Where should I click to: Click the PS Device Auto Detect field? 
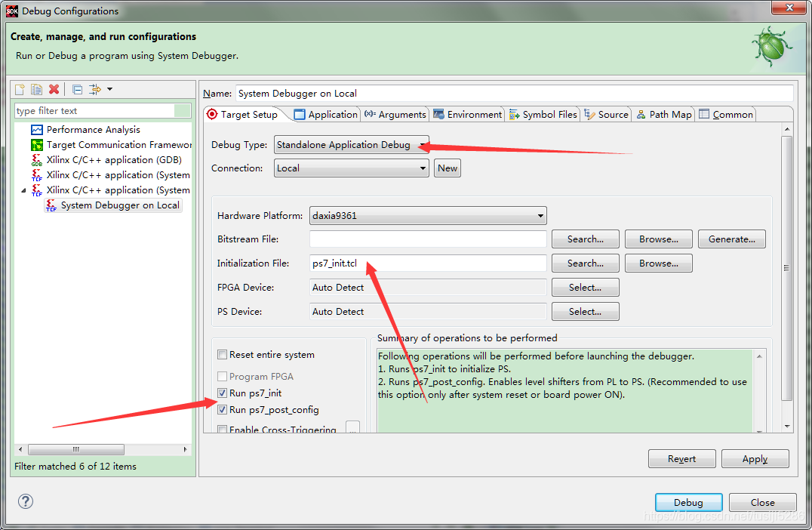point(428,311)
